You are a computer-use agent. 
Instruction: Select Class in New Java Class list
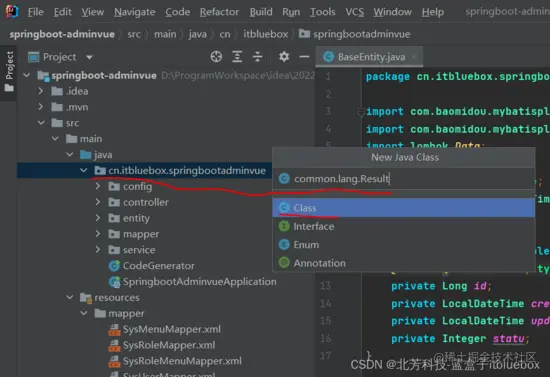click(404, 208)
